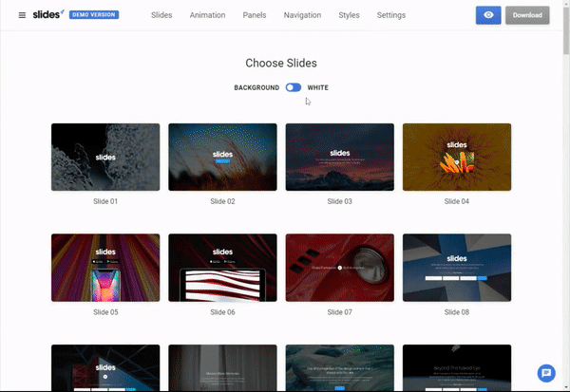
Task: Select the 'Beyond The Naked Eye' slide thumbnail
Action: click(x=457, y=367)
